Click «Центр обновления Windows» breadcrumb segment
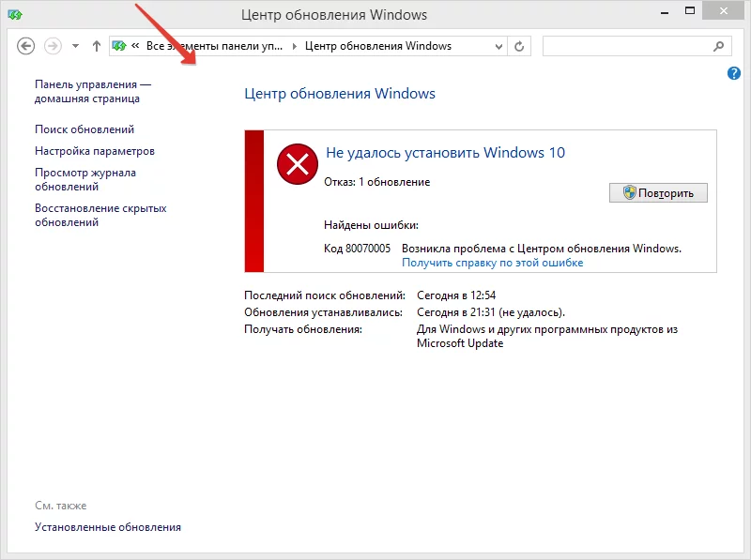Image resolution: width=751 pixels, height=560 pixels. (378, 46)
